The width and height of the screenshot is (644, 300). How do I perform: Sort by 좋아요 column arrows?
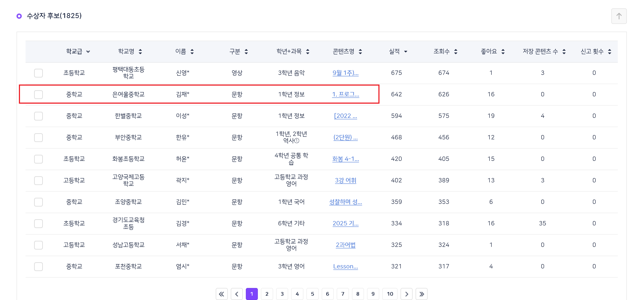pyautogui.click(x=503, y=52)
